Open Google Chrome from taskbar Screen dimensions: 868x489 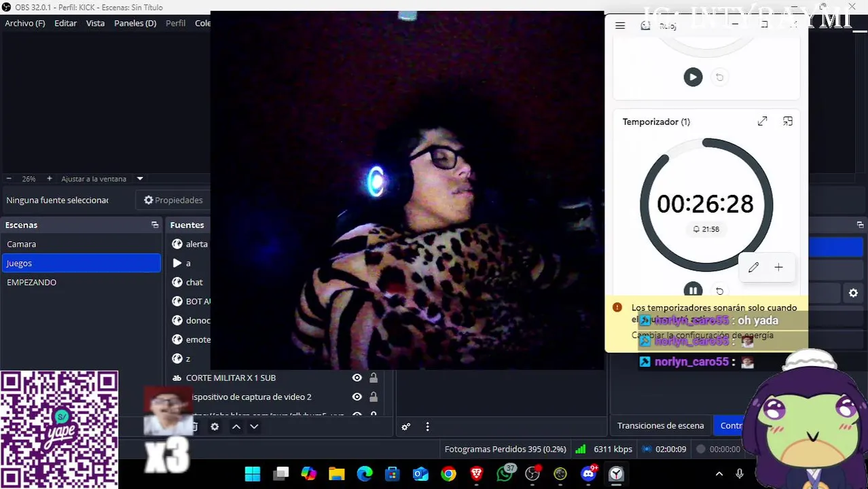pyautogui.click(x=448, y=473)
